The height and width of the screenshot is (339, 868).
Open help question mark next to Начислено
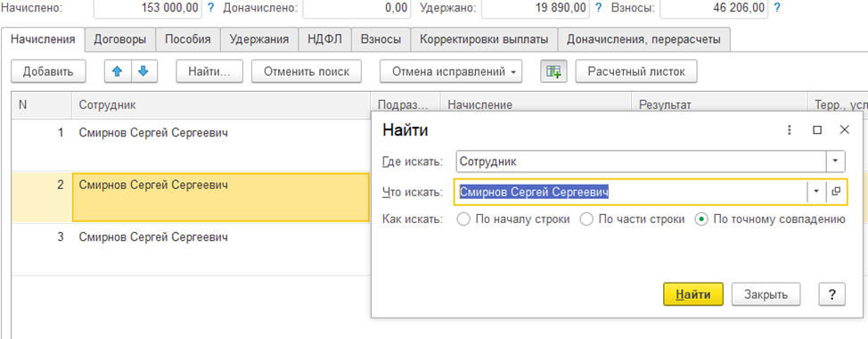tap(210, 8)
